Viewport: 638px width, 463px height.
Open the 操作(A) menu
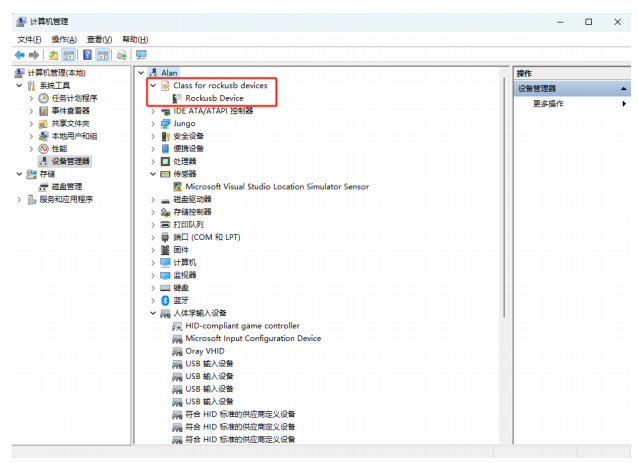pos(64,39)
